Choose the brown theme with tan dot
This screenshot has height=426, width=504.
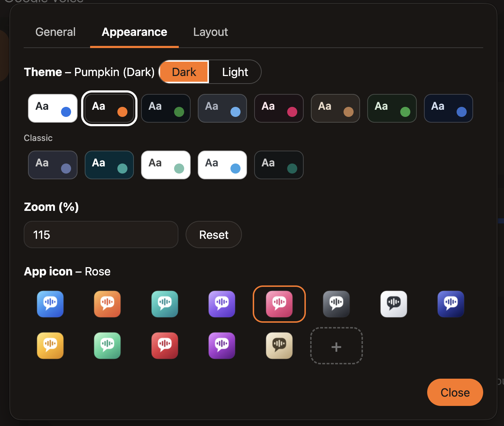336,108
